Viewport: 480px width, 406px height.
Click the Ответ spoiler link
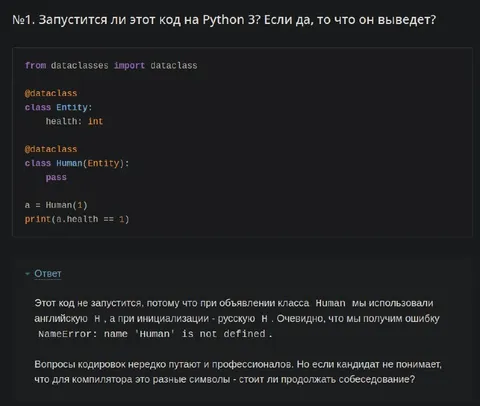(x=48, y=274)
